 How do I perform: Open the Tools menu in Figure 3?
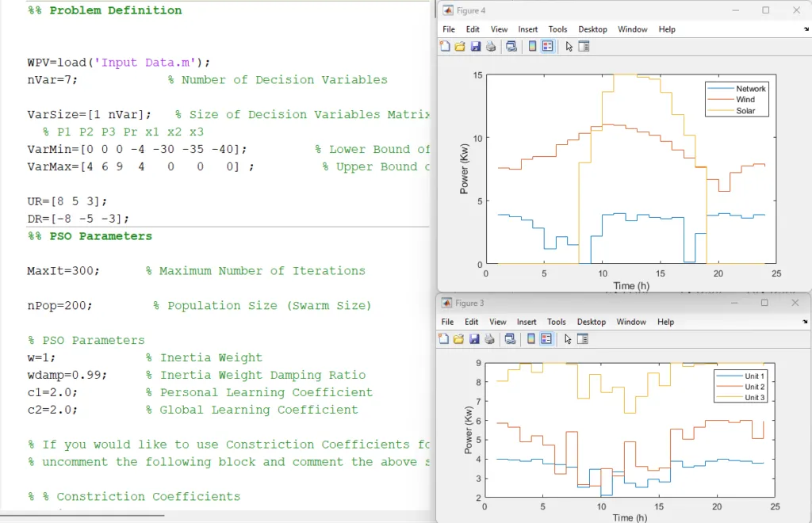[556, 322]
